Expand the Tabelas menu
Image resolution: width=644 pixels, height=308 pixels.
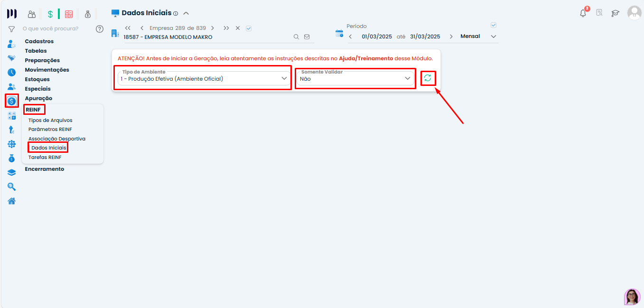(36, 51)
